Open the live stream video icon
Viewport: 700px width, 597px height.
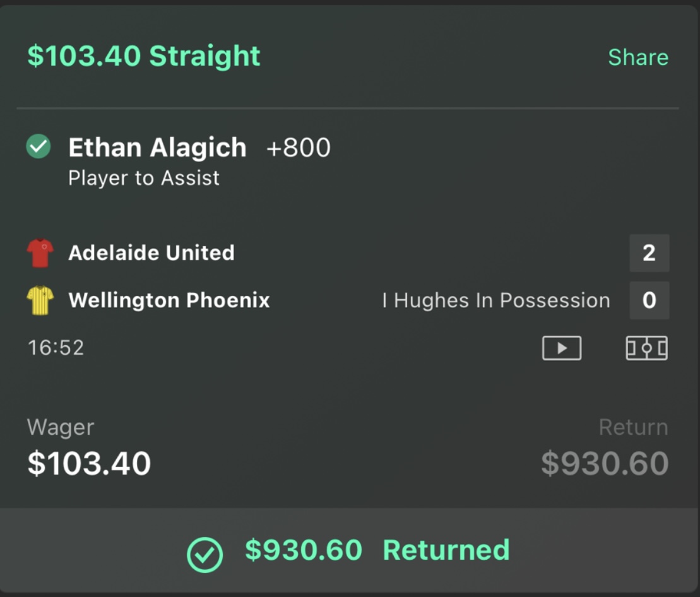pyautogui.click(x=561, y=348)
